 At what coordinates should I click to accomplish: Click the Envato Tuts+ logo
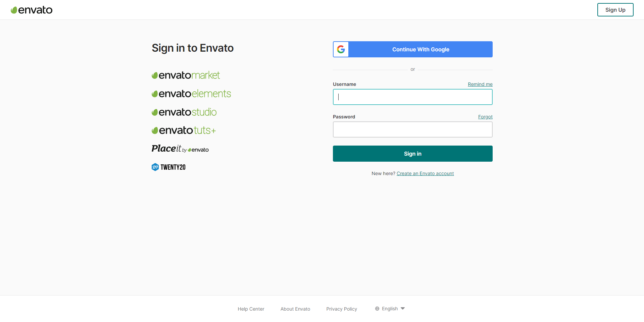pyautogui.click(x=183, y=130)
